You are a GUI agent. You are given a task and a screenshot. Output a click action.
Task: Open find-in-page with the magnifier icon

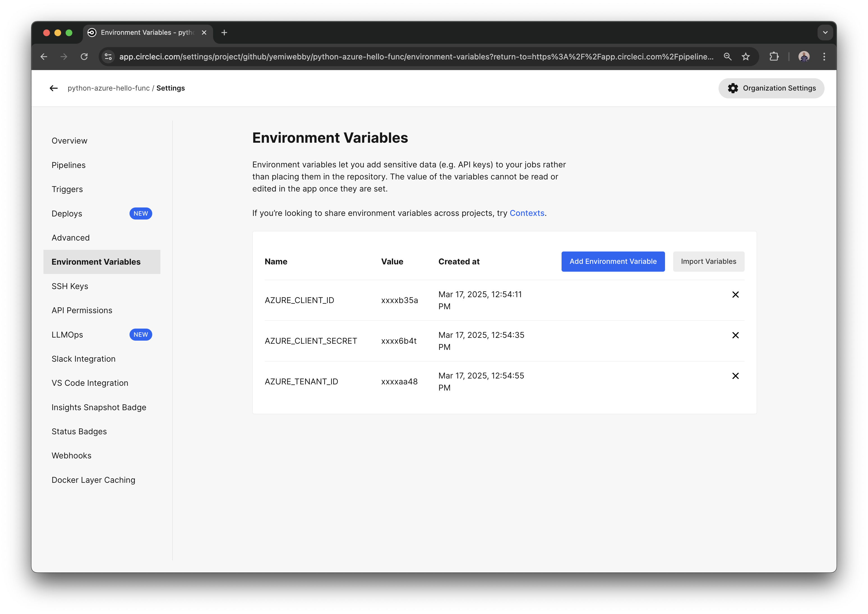727,56
